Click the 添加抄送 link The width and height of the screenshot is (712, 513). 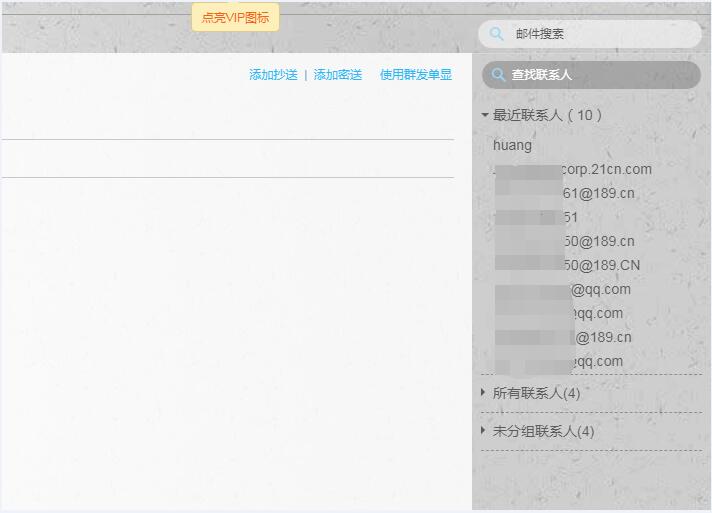click(x=273, y=75)
